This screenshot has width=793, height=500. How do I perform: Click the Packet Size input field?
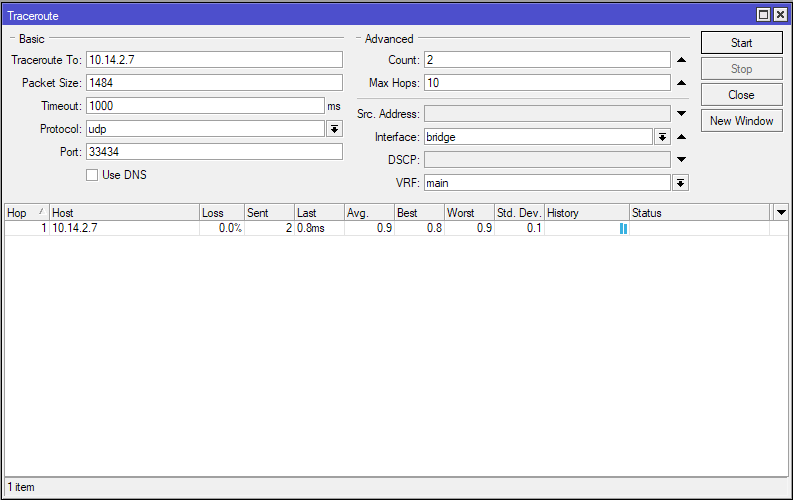[x=214, y=83]
